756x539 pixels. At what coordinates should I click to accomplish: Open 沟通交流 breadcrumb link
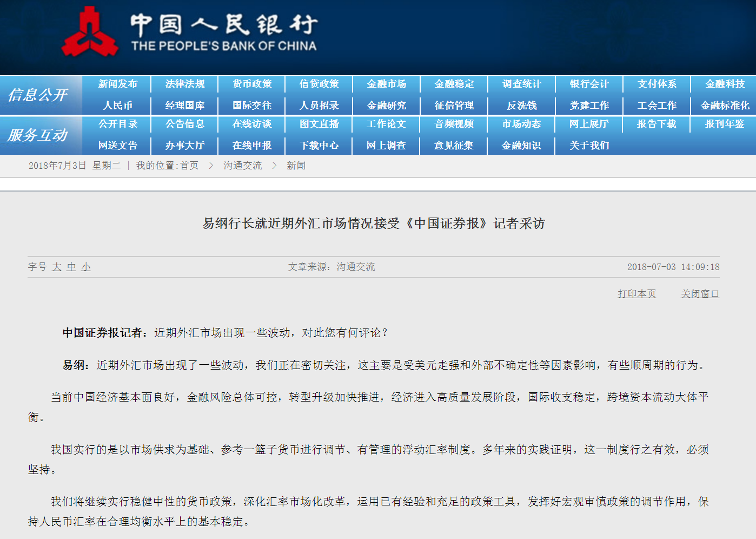(242, 166)
